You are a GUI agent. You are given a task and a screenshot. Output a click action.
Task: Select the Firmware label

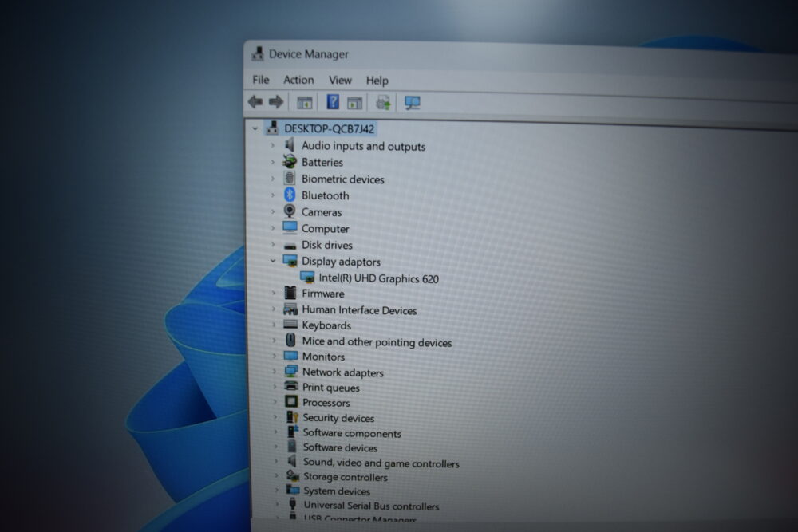tap(323, 294)
